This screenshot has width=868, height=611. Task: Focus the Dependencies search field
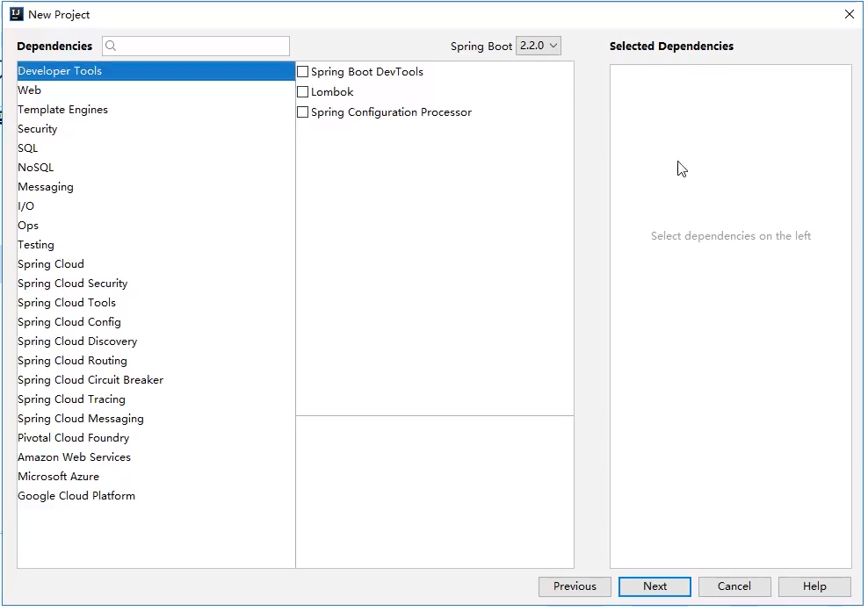202,47
